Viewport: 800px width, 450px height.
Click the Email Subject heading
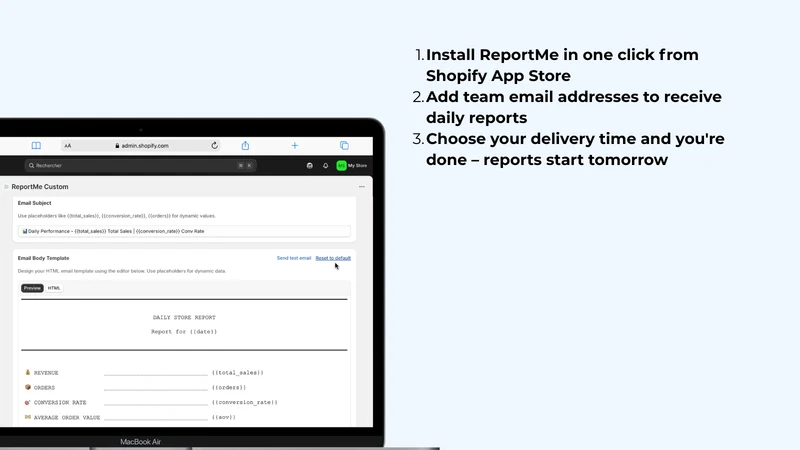[35, 203]
